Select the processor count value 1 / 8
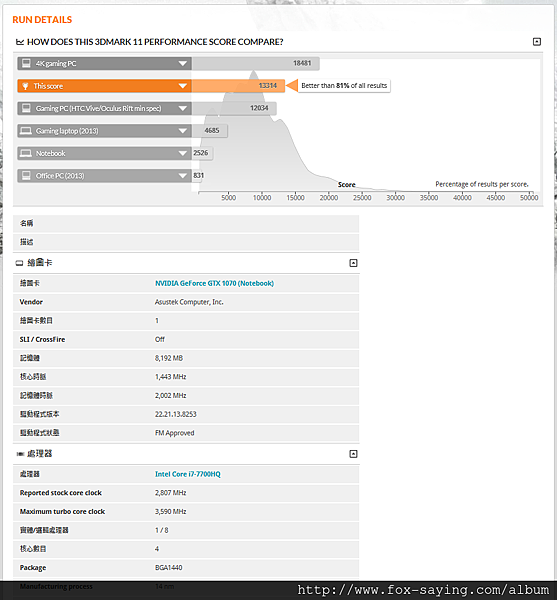557x600 pixels. click(161, 530)
